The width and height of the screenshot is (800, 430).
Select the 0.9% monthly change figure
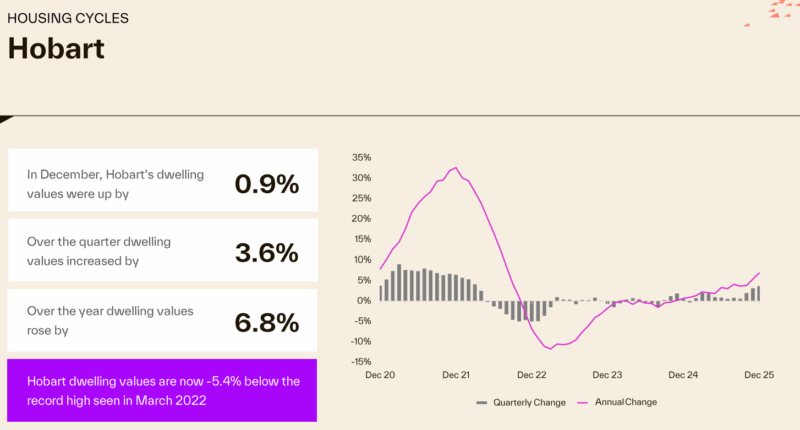(267, 183)
